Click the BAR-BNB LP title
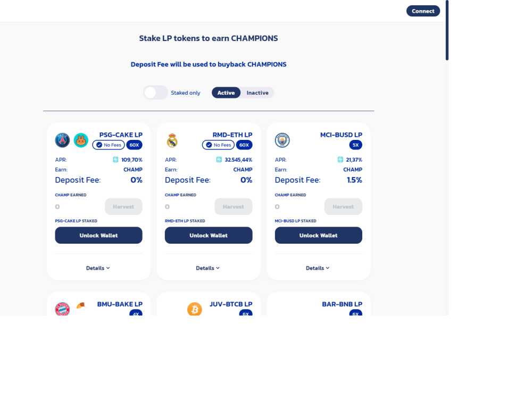 click(x=342, y=304)
